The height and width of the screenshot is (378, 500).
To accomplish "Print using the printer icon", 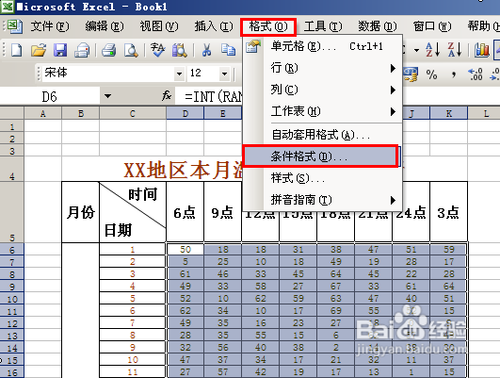I will pos(109,50).
